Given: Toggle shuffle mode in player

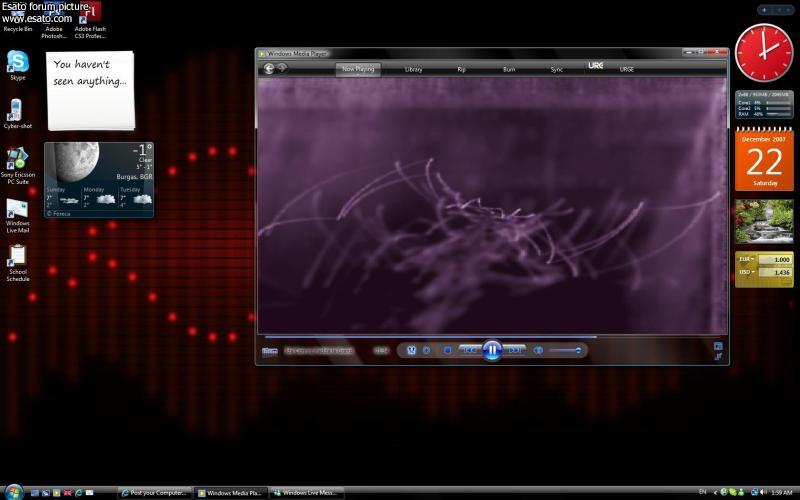Looking at the screenshot, I should pyautogui.click(x=411, y=351).
